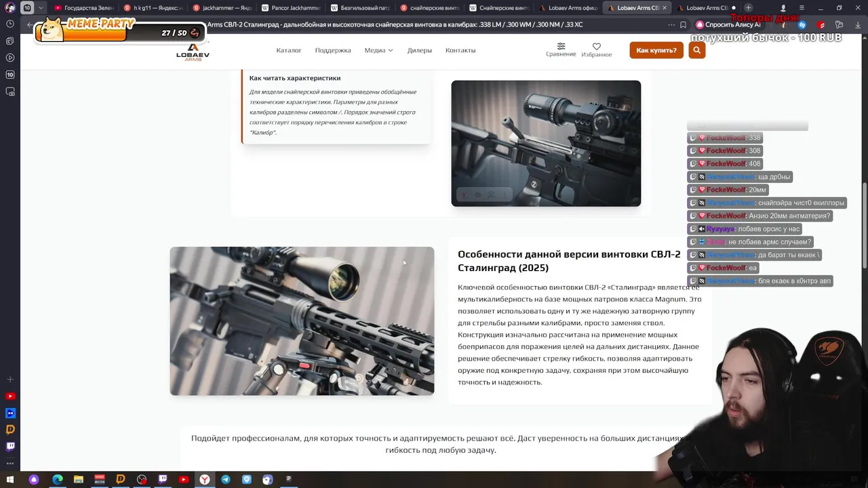Switch to the Pancor Jackhammer tab

coord(290,7)
